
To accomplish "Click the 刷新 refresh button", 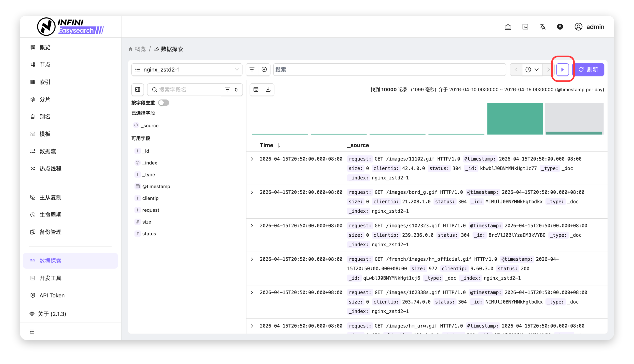I will click(x=588, y=70).
